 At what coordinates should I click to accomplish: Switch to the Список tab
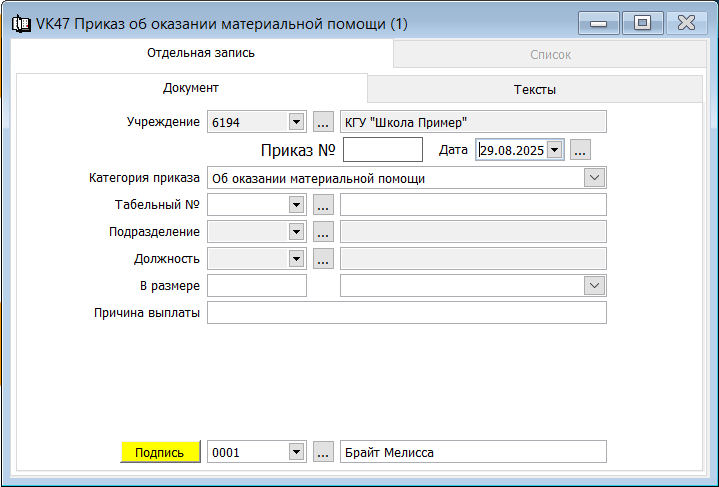pos(549,55)
